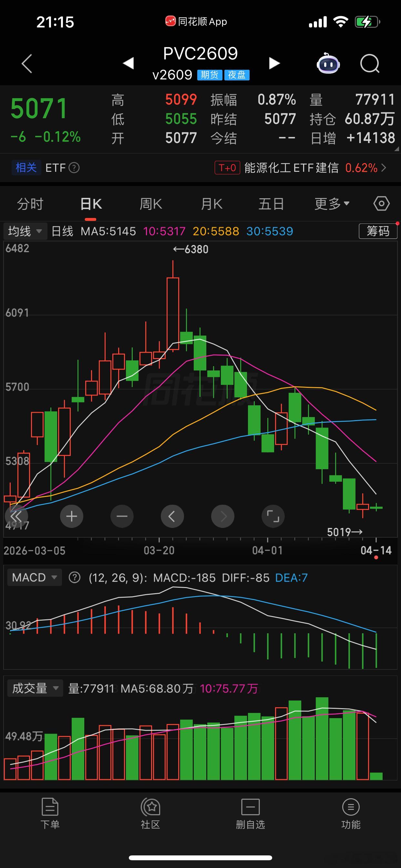Go to previous contract with left triangle
Viewport: 401px width, 868px height.
coord(129,63)
